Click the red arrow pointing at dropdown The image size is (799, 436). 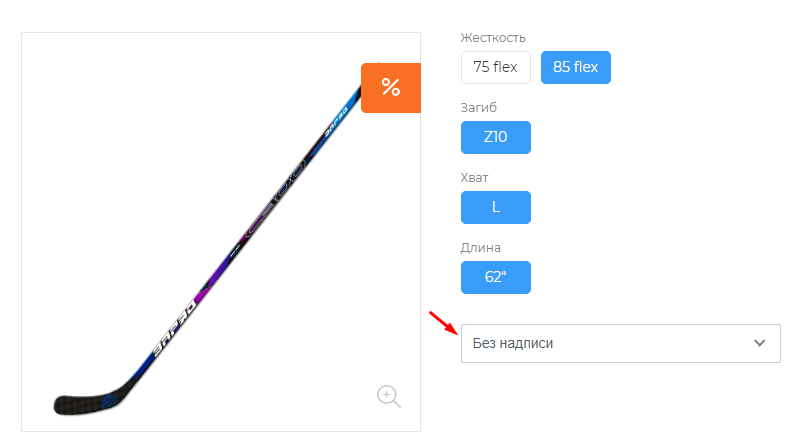[444, 323]
